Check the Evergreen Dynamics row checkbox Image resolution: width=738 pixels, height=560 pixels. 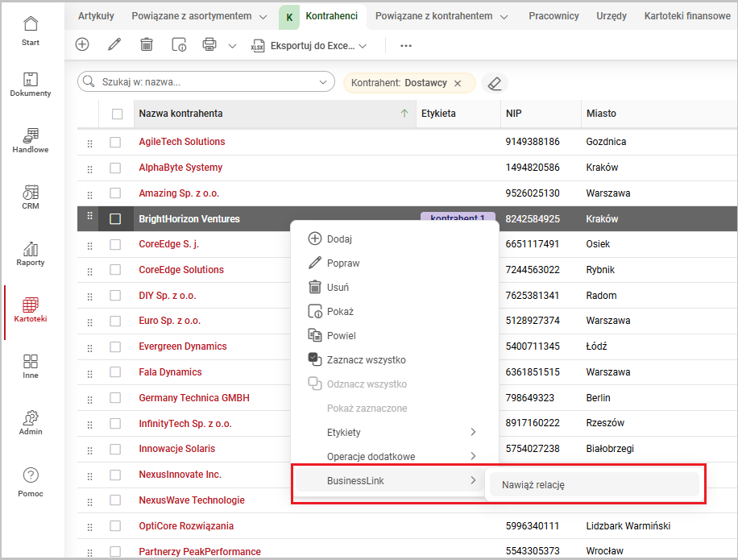[115, 346]
